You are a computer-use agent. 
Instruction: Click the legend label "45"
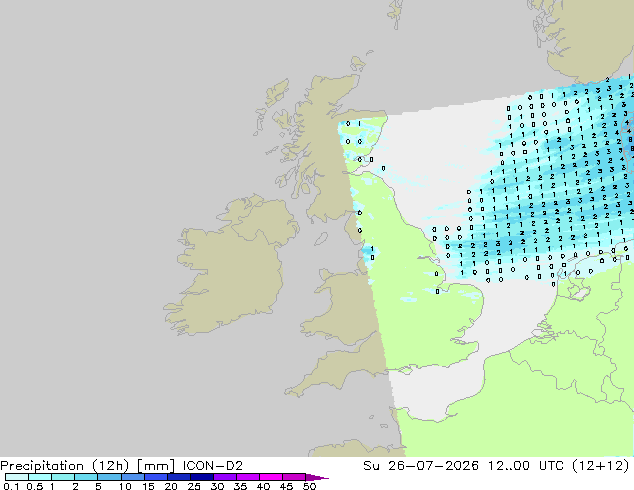286,486
